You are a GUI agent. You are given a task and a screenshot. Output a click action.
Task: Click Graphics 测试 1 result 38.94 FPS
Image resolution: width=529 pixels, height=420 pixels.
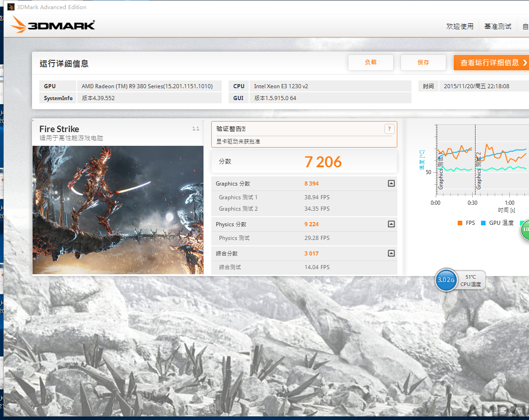(317, 197)
